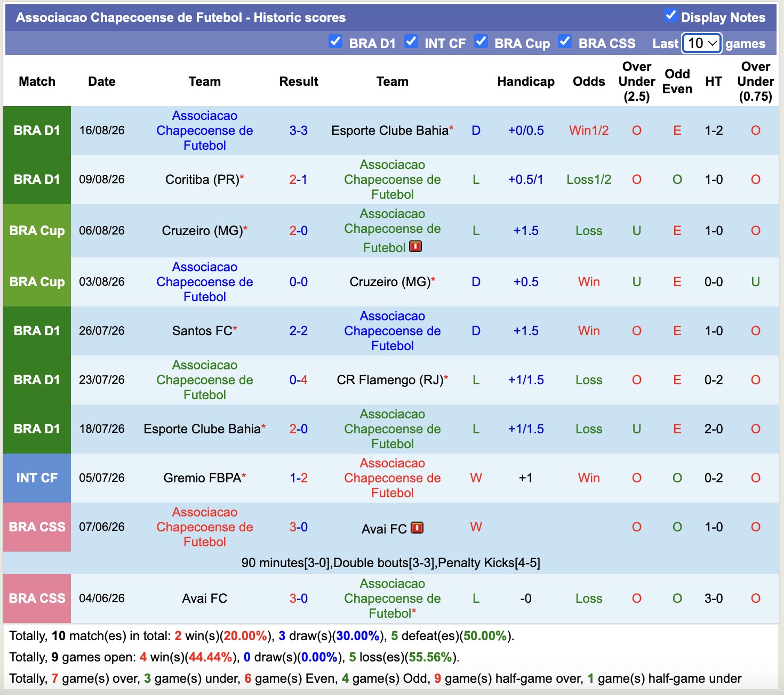
Task: Click the INT CF league cell
Action: point(37,478)
